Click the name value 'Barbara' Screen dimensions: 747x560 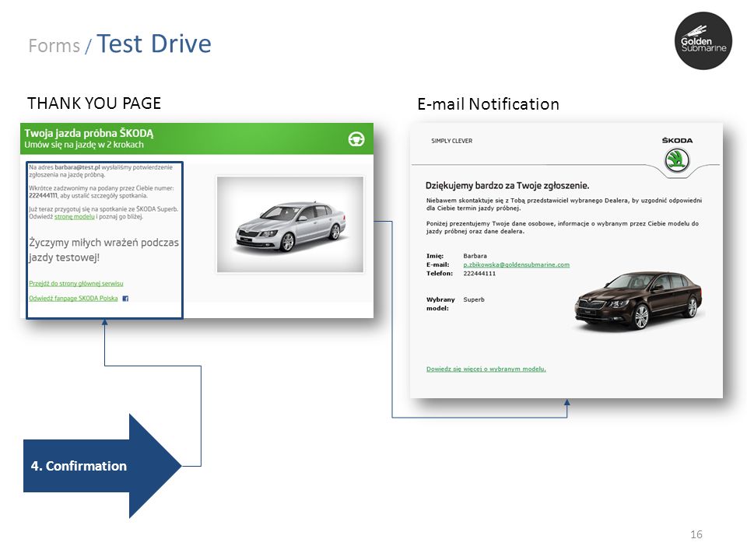475,256
